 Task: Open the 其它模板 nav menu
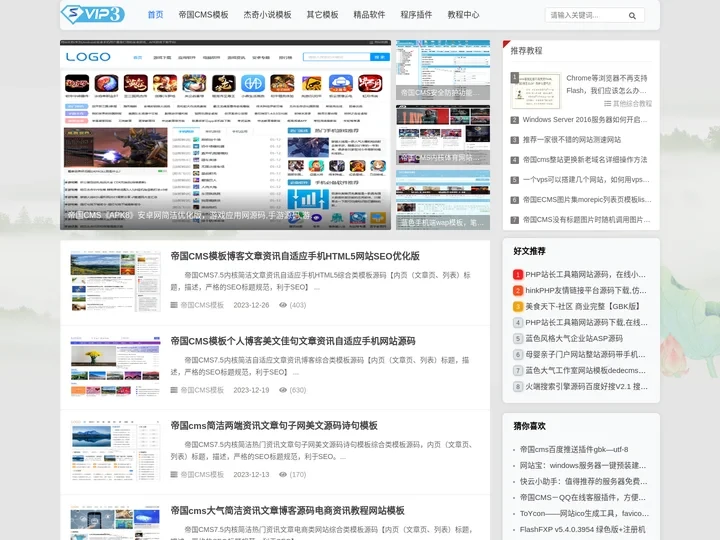click(x=322, y=15)
